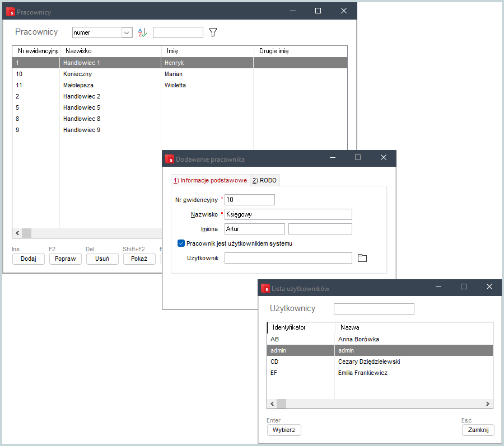504x446 pixels.
Task: Select user 'Anna Borówka'
Action: (380, 339)
